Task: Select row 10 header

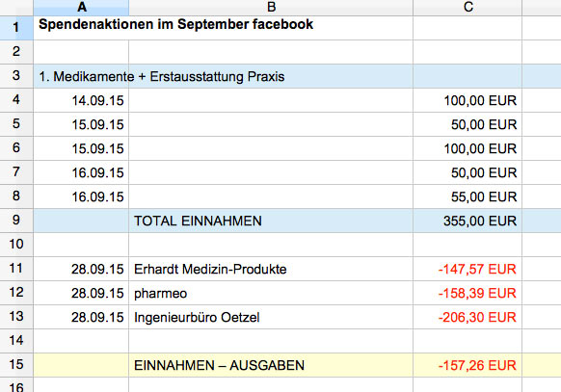Action: [16, 245]
